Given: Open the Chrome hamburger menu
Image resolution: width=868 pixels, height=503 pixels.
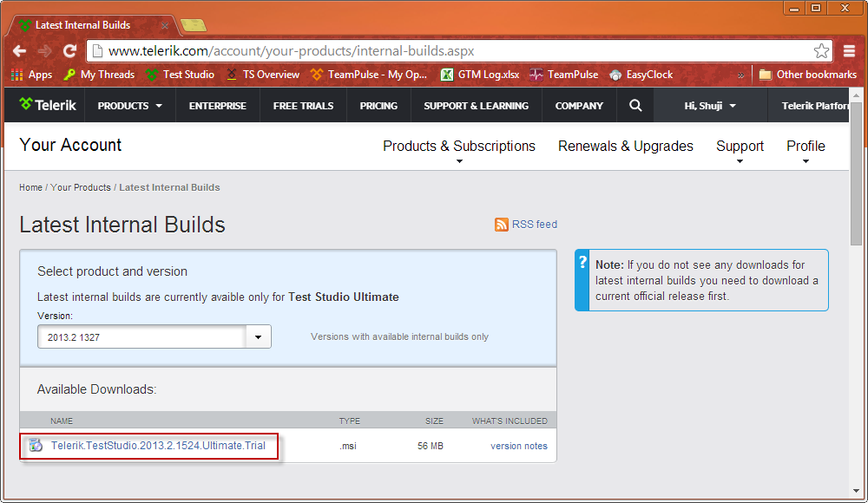Looking at the screenshot, I should [849, 51].
